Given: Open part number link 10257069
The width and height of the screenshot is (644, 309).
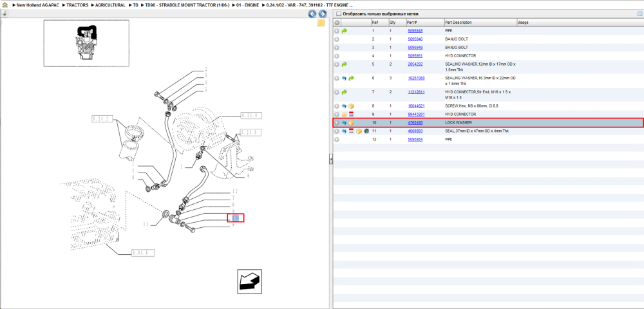Looking at the screenshot, I should [x=416, y=78].
